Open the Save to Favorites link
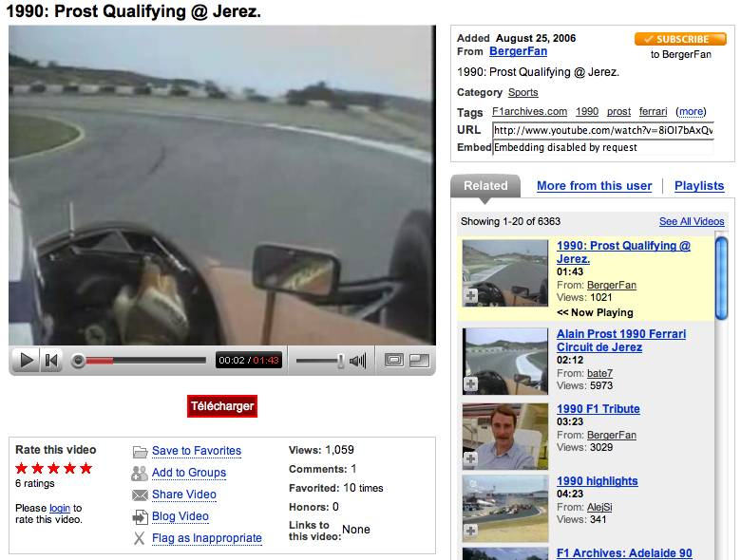This screenshot has height=560, width=741. coord(197,451)
